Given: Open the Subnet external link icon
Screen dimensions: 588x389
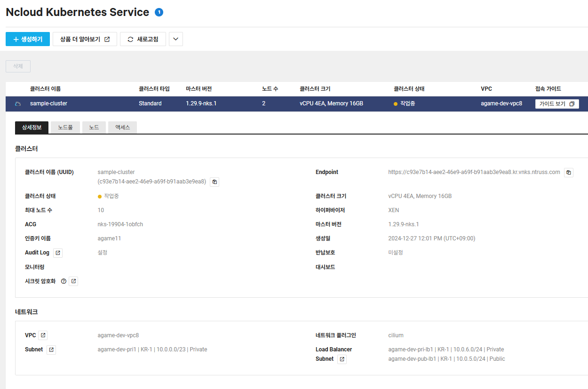Looking at the screenshot, I should pos(51,350).
